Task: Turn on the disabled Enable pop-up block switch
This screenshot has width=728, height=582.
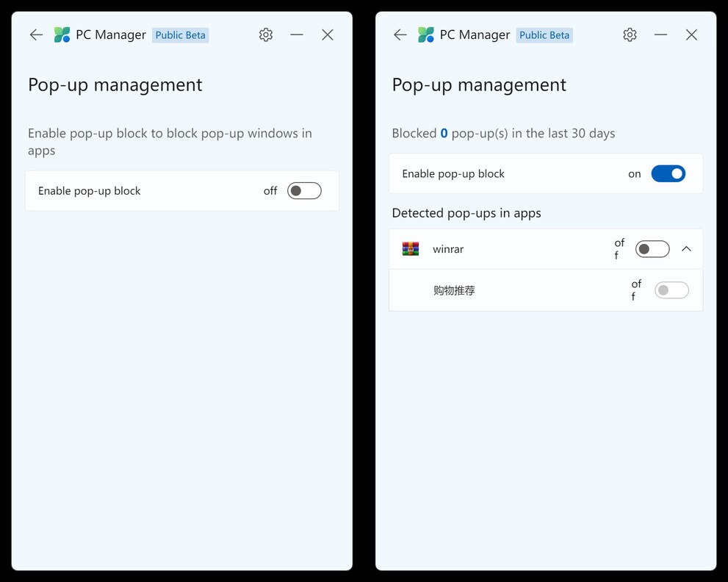Action: click(304, 191)
